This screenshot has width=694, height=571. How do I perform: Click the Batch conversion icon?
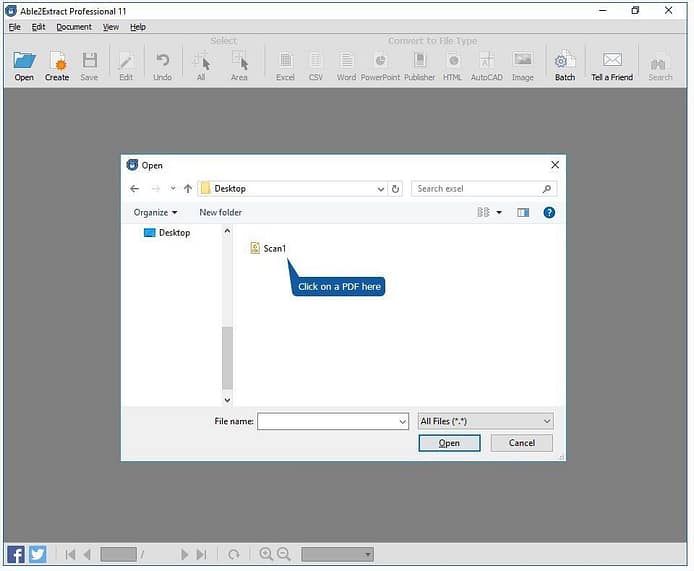click(565, 62)
